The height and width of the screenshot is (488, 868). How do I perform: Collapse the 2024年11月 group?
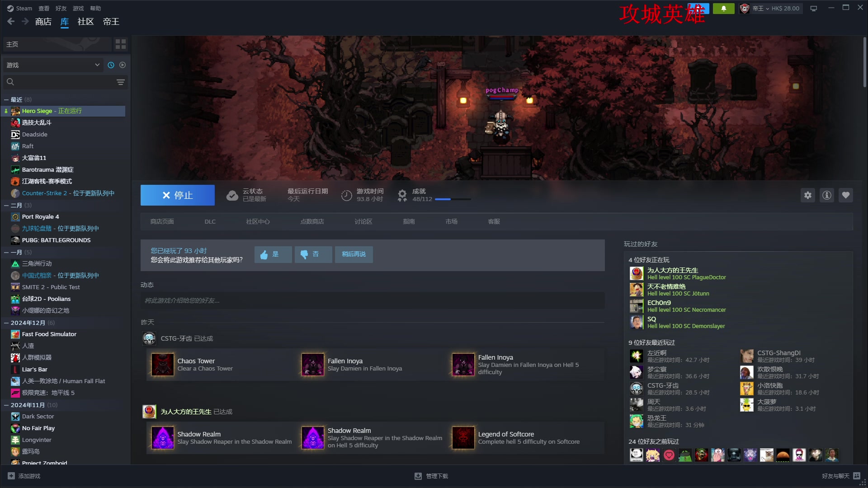[x=6, y=405]
